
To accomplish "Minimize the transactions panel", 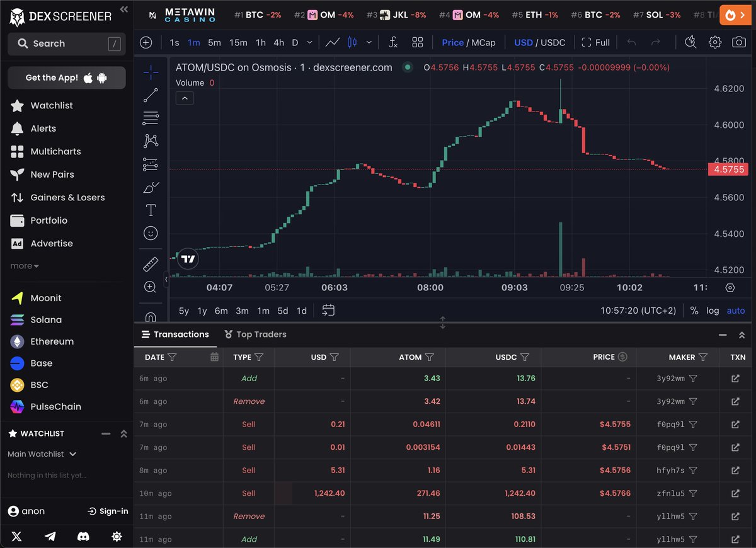I will (x=723, y=335).
